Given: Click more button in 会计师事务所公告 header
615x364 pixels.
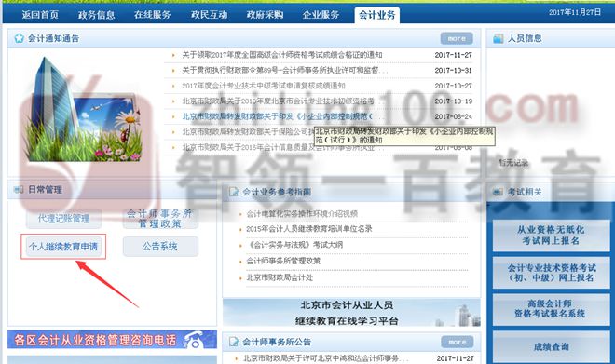Looking at the screenshot, I should 457,342.
